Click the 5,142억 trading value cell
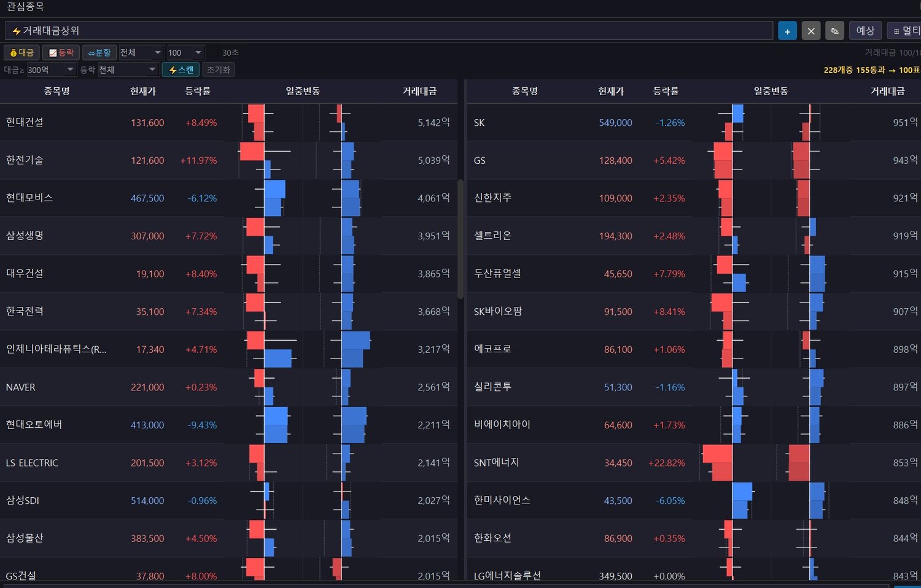 [x=433, y=123]
